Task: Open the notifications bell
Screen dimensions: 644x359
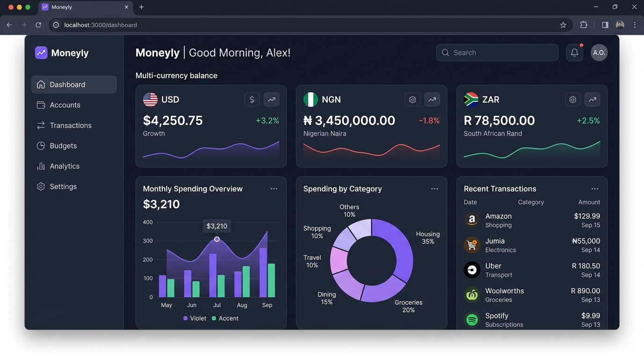Action: [x=574, y=53]
